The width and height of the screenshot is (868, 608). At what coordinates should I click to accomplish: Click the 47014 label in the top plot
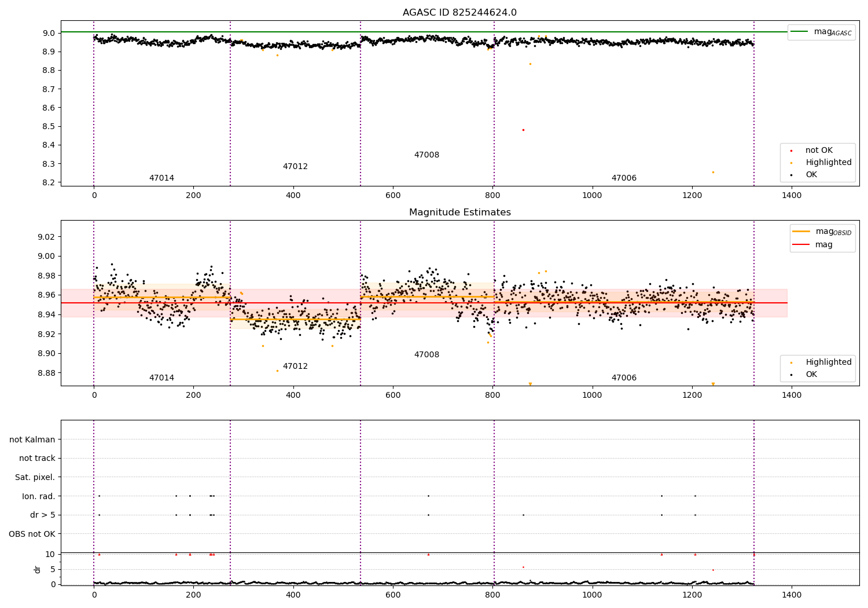click(161, 178)
